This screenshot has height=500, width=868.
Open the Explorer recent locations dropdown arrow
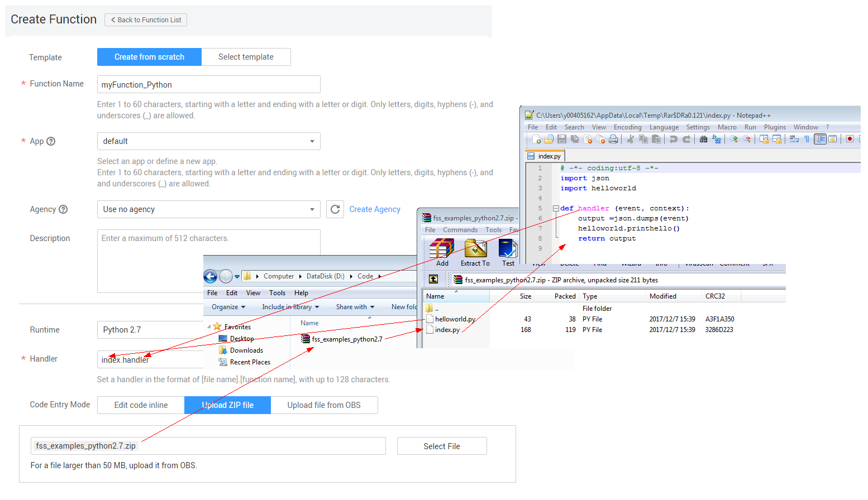(x=237, y=276)
